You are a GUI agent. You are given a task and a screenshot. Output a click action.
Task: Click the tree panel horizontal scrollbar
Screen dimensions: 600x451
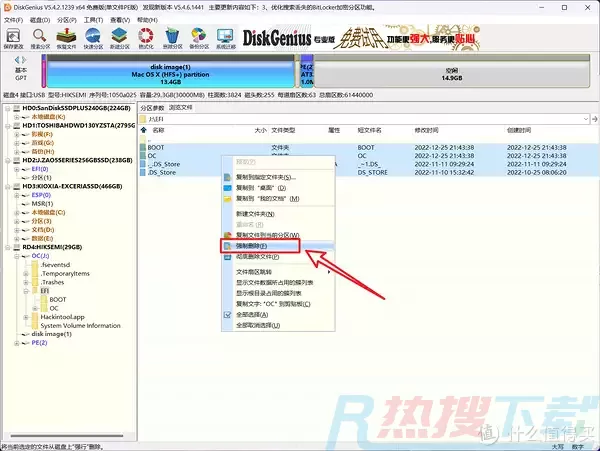67,435
